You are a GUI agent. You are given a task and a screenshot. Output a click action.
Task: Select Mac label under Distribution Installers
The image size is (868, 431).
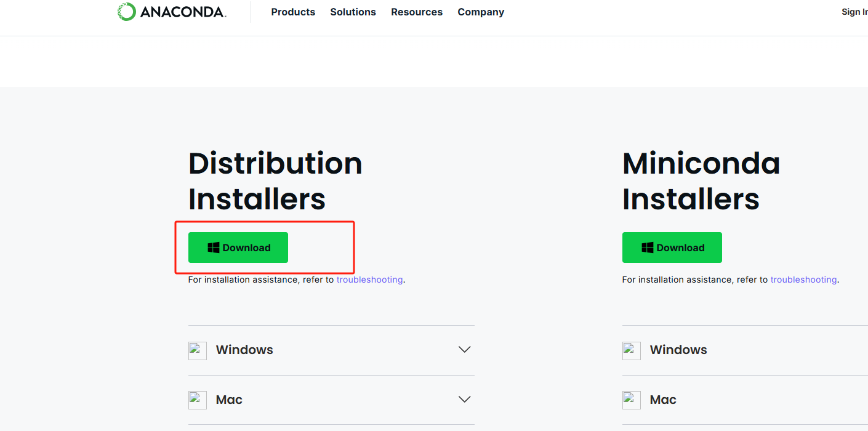(229, 400)
